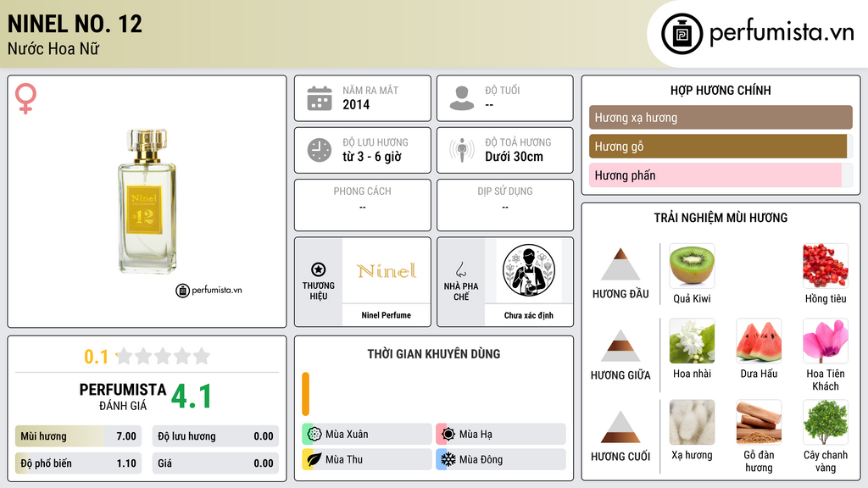Image resolution: width=868 pixels, height=488 pixels.
Task: Click the Mùa Đông season label
Action: 481,459
